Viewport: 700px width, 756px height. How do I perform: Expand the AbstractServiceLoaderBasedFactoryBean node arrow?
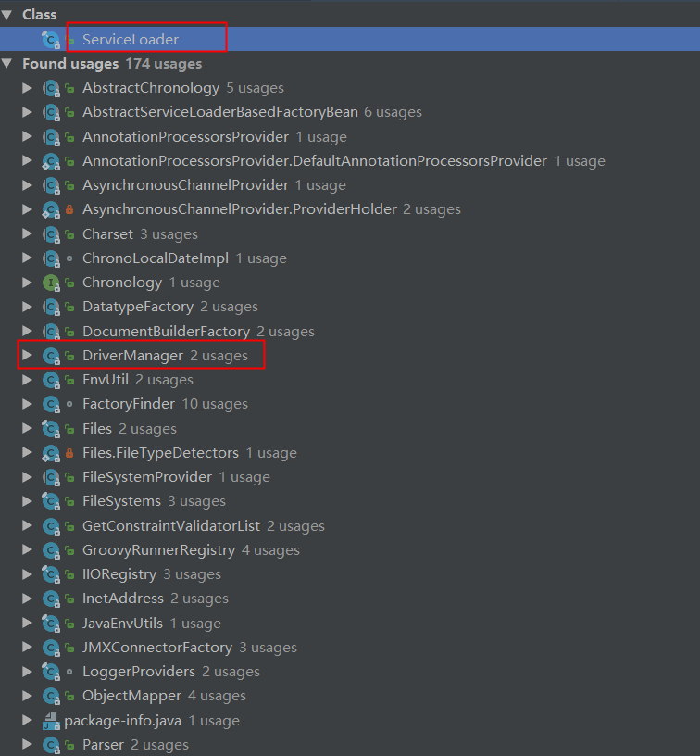27,112
